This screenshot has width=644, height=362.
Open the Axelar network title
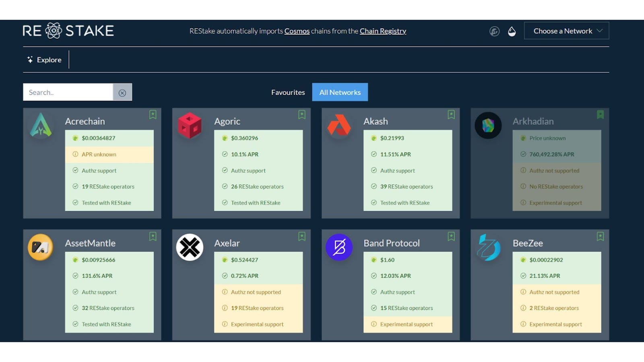[227, 243]
